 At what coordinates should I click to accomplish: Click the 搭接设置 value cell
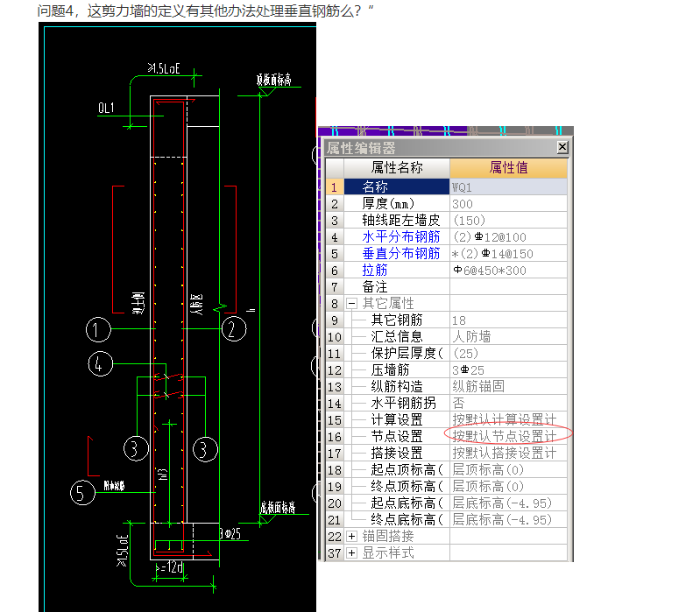click(508, 454)
